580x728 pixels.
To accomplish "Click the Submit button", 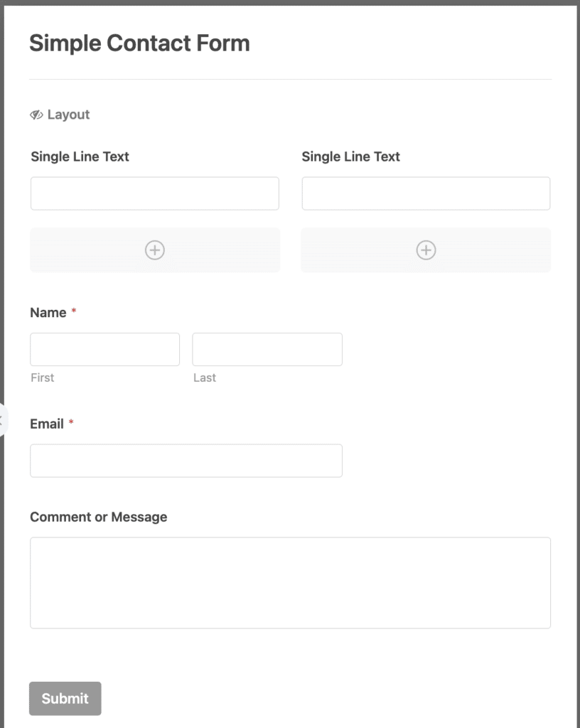I will (65, 698).
